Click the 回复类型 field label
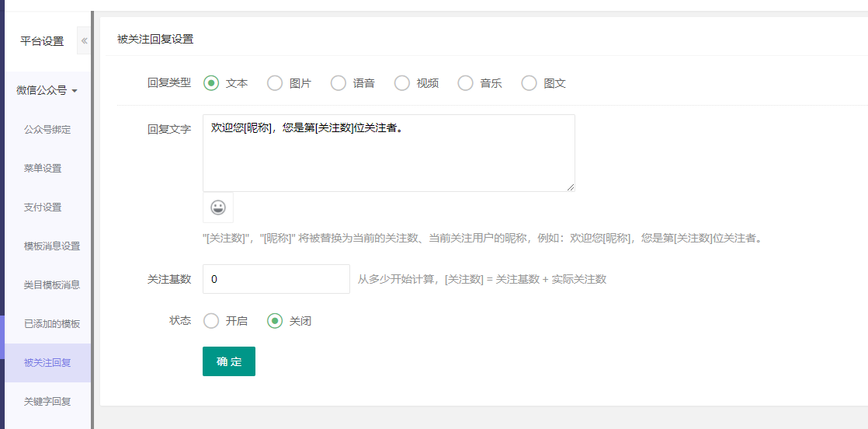 tap(168, 83)
